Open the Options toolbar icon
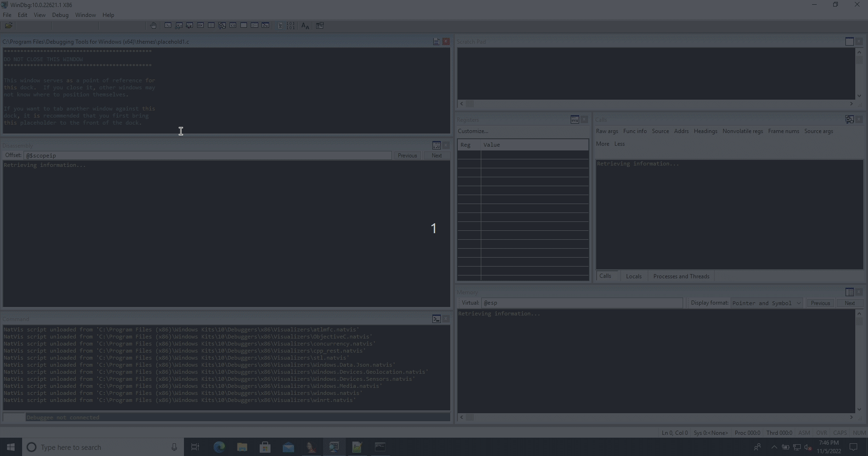This screenshot has height=456, width=868. pyautogui.click(x=320, y=26)
